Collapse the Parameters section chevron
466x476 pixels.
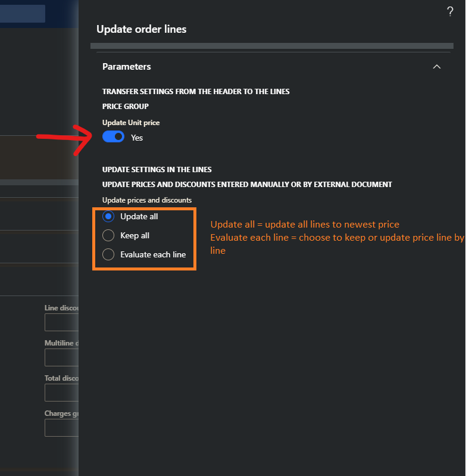[437, 67]
